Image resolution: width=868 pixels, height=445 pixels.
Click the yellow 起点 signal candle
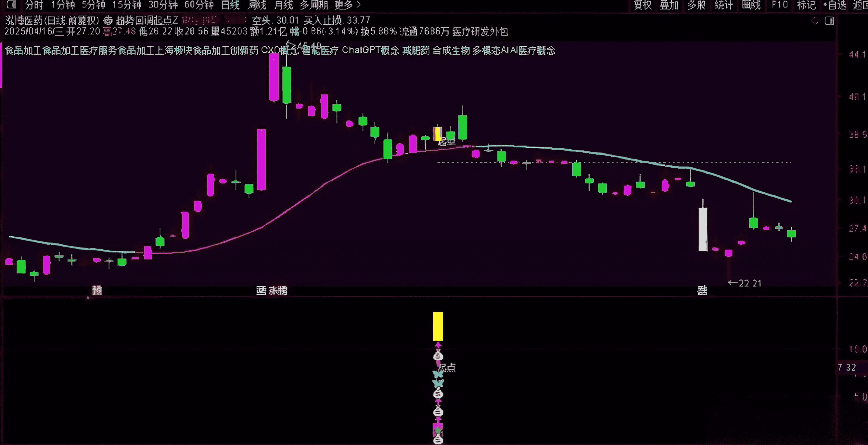coord(438,134)
